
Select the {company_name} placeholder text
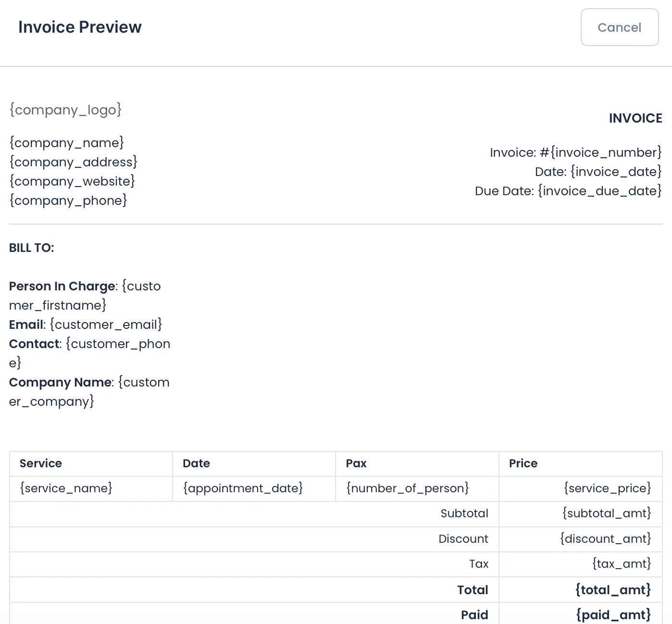click(67, 143)
